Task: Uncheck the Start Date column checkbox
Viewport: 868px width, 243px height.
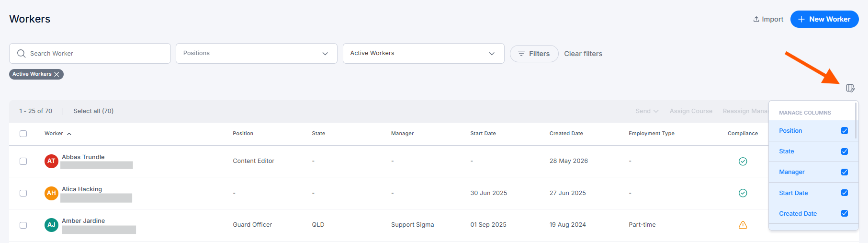Action: click(845, 193)
